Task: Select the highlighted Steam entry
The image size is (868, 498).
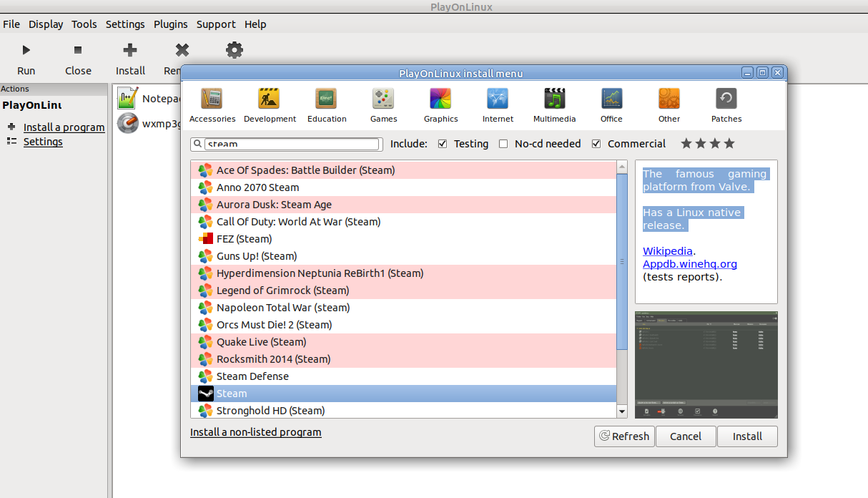Action: [403, 394]
